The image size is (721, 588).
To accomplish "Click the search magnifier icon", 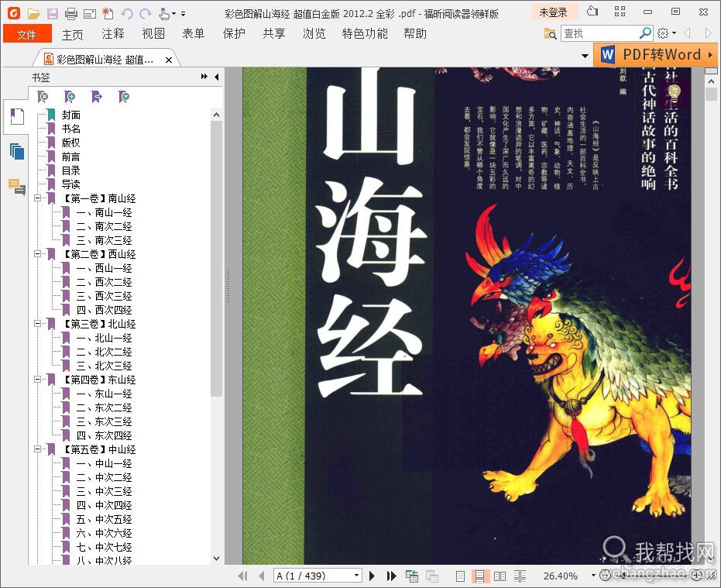I will (x=646, y=33).
